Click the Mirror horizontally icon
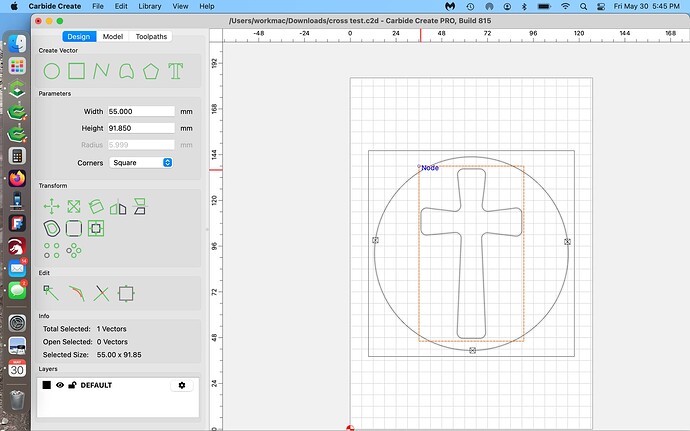Image resolution: width=690 pixels, height=431 pixels. tap(118, 207)
